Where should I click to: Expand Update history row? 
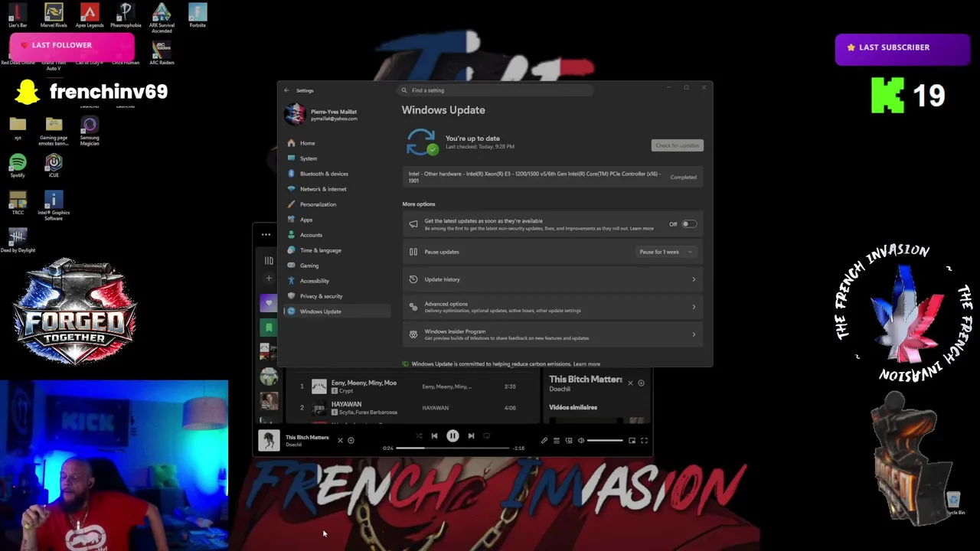(553, 279)
